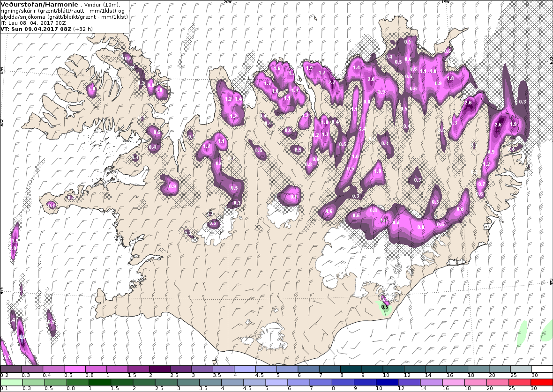This screenshot has height=392, width=553.
Task: Click the '4.8' precipitation value in the southwest sea
Action: (21, 337)
